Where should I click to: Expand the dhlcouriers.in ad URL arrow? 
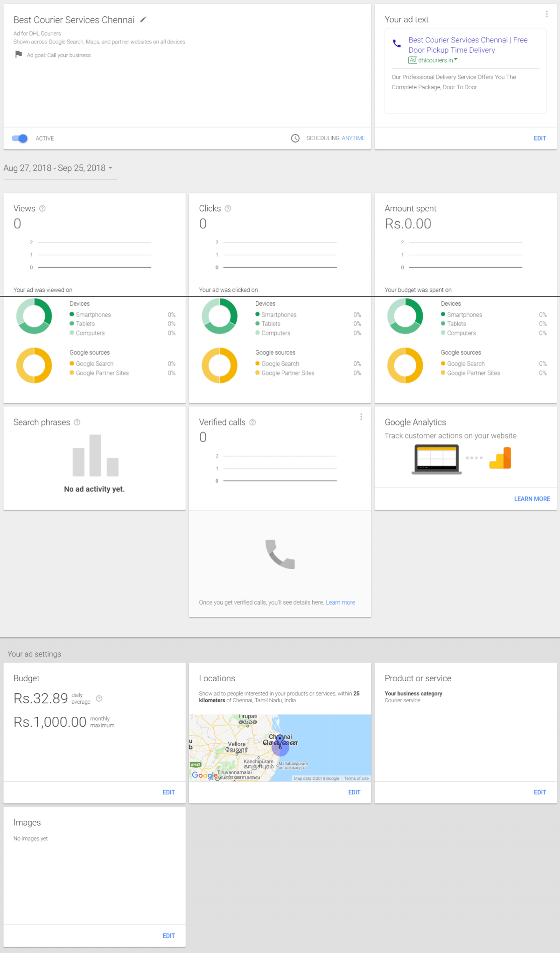click(x=456, y=60)
